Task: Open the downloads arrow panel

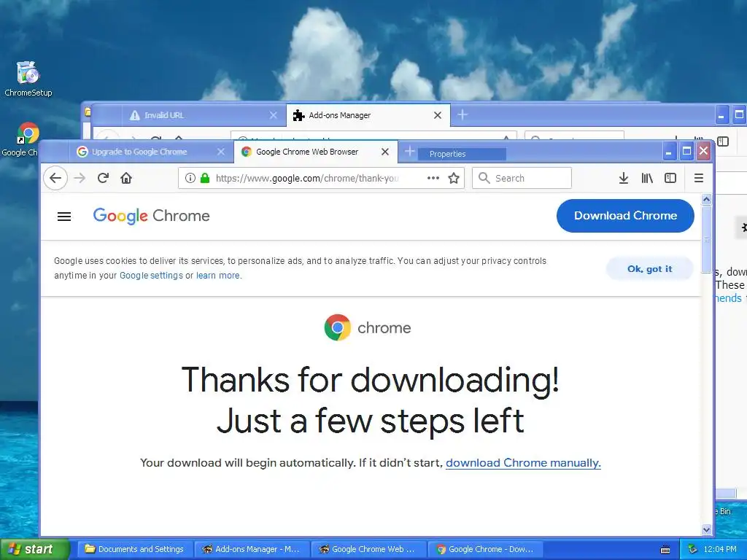Action: point(623,178)
